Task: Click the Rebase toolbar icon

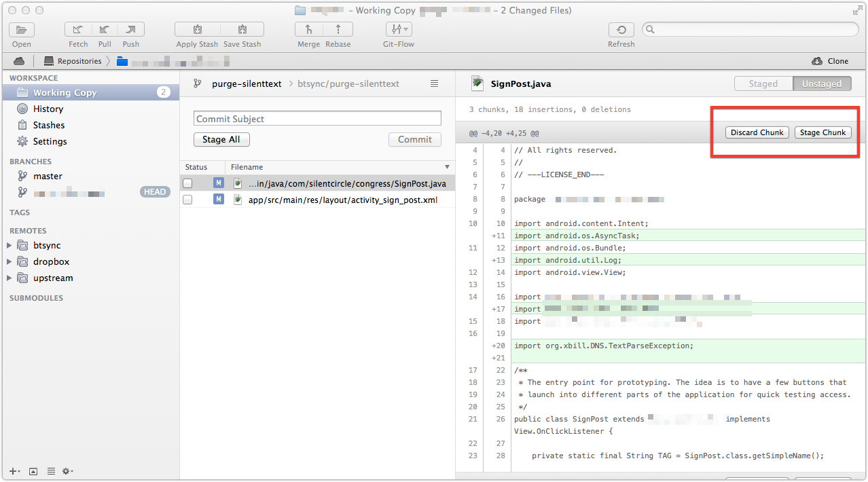Action: (338, 30)
